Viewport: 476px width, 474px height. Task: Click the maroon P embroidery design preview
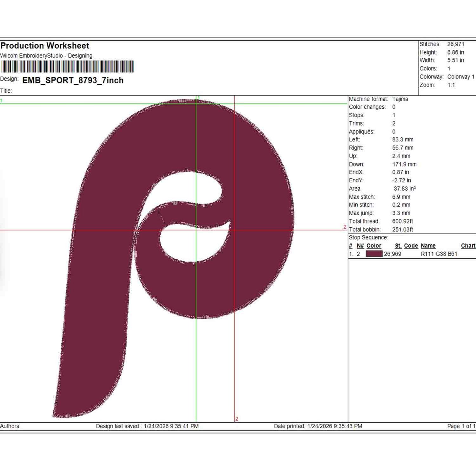pos(173,258)
